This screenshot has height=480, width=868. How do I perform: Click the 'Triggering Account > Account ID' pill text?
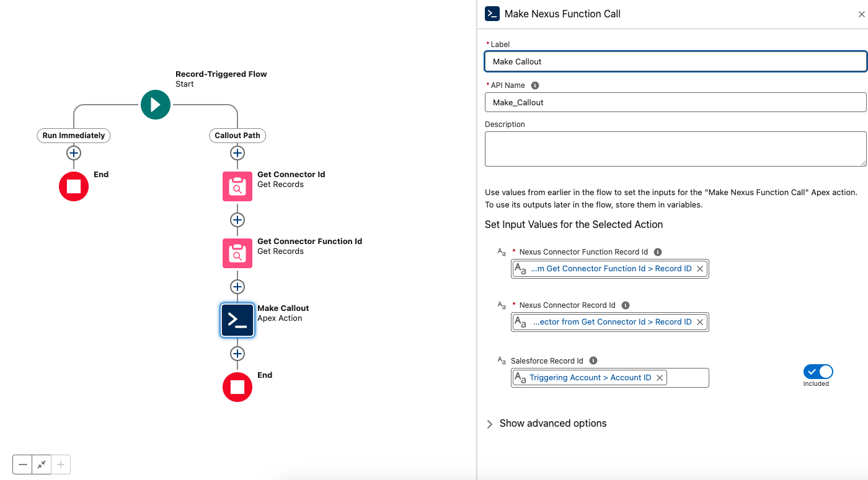590,378
